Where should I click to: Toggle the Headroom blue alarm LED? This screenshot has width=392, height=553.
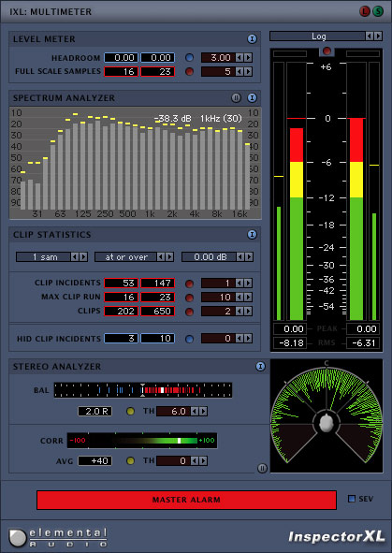point(189,57)
